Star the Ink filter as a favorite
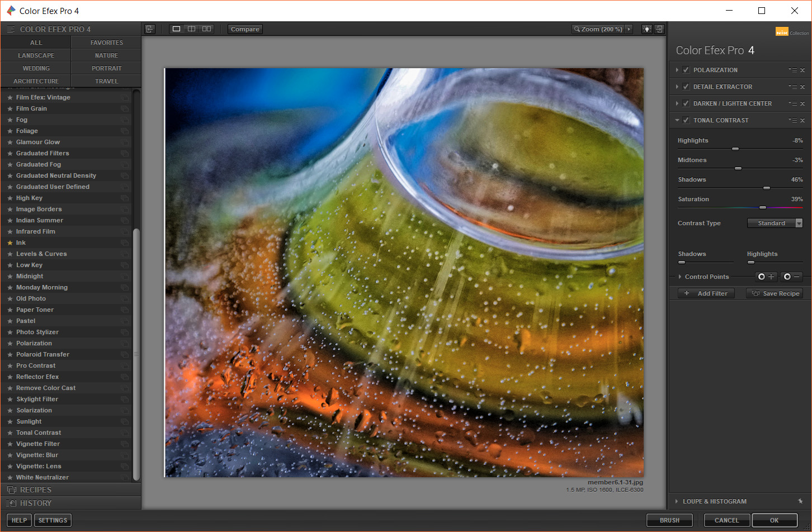This screenshot has width=812, height=532. coord(10,243)
